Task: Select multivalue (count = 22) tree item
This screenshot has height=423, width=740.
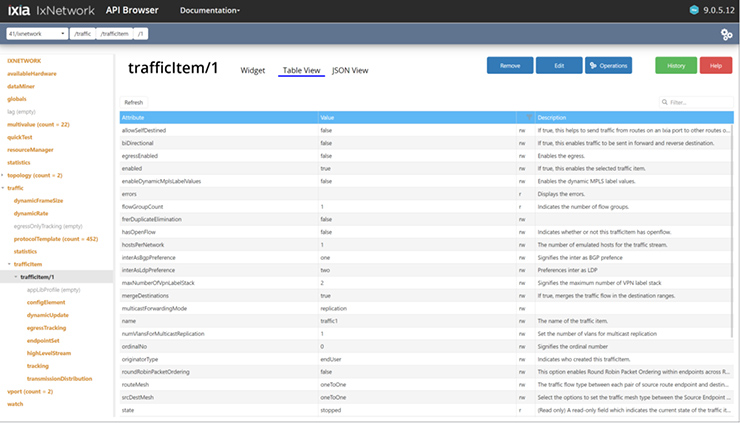Action: (38, 125)
